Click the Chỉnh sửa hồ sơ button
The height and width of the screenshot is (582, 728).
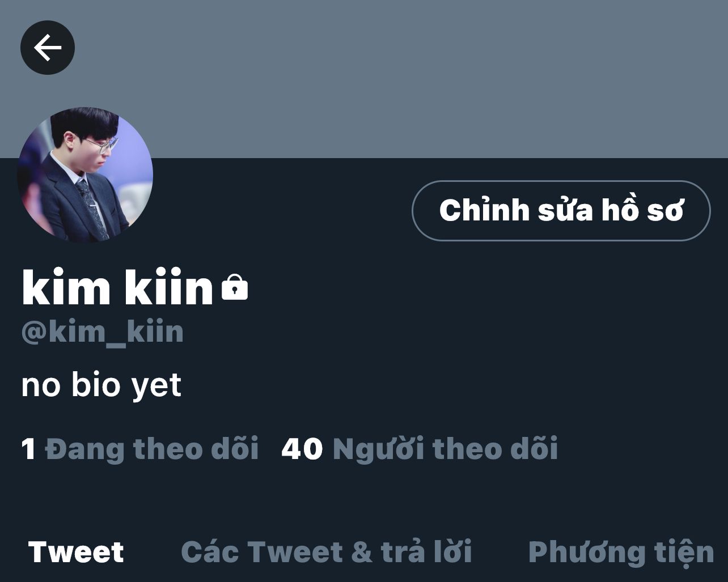[x=561, y=211]
